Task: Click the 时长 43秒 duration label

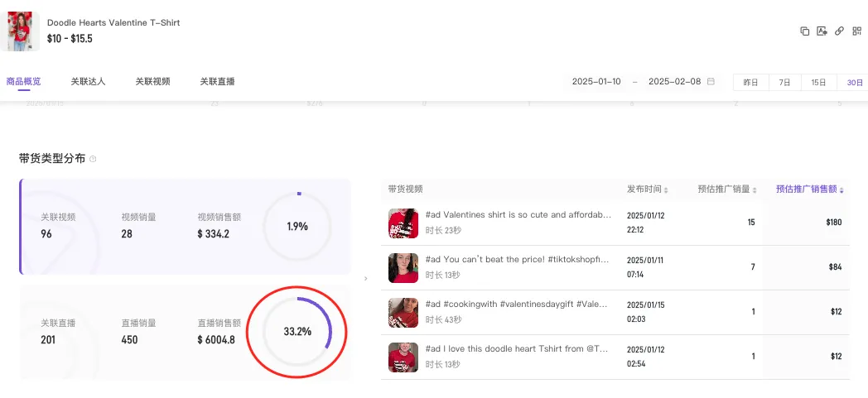Action: (443, 319)
